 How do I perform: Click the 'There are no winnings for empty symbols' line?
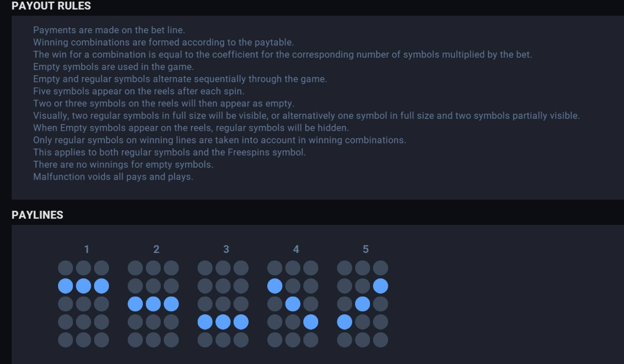123,164
